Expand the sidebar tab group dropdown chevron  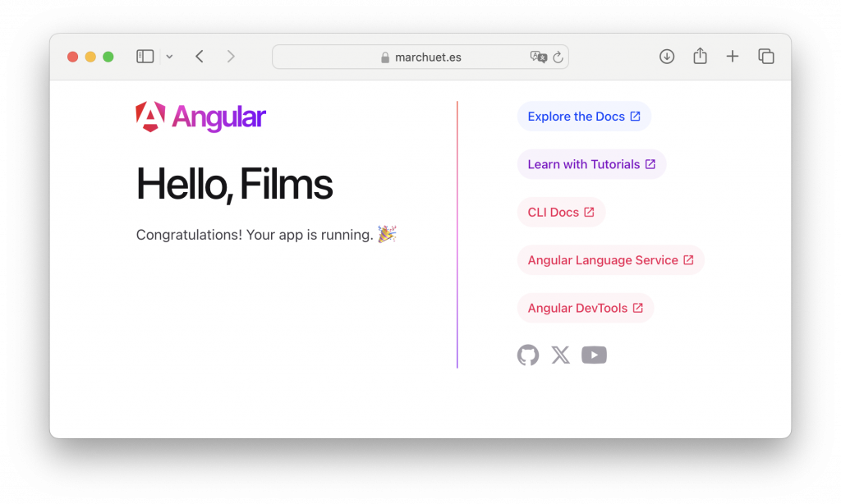coord(169,57)
